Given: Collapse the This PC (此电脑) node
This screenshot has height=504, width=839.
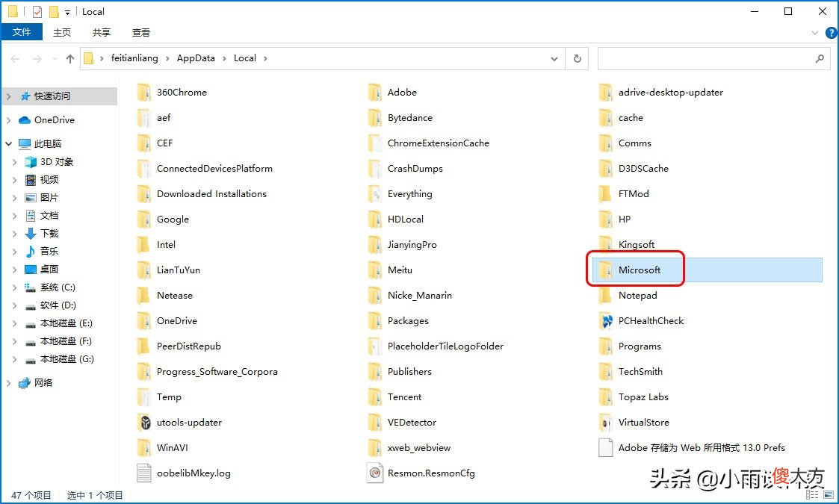Looking at the screenshot, I should [x=8, y=143].
